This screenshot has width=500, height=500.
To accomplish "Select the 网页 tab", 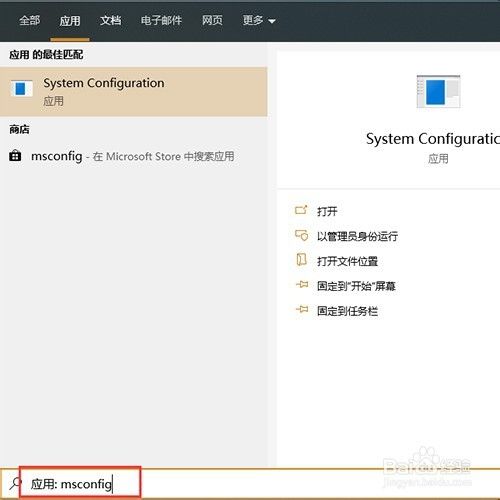I will tap(212, 21).
